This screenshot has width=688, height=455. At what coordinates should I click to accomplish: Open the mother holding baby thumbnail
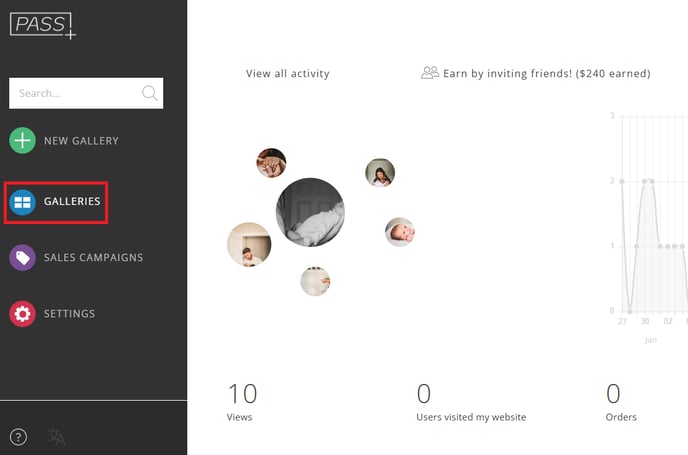click(380, 172)
